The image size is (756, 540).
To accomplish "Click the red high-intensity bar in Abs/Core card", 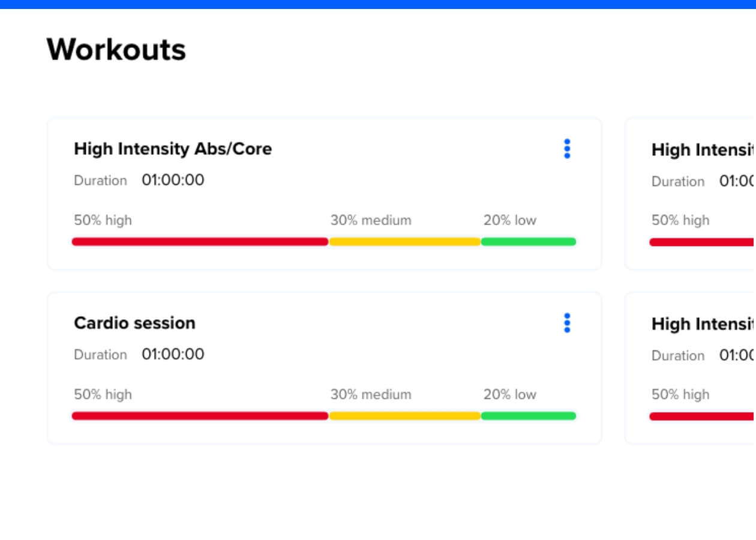I will tap(200, 242).
